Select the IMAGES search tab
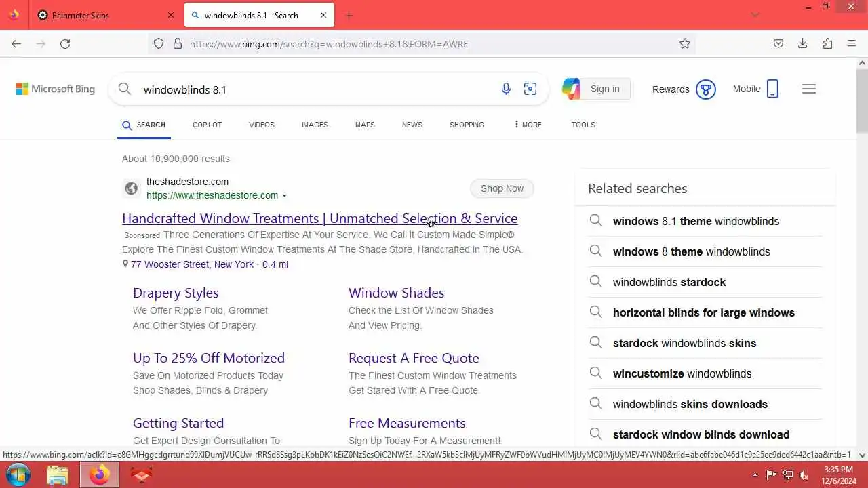Viewport: 868px width, 488px height. tap(315, 125)
